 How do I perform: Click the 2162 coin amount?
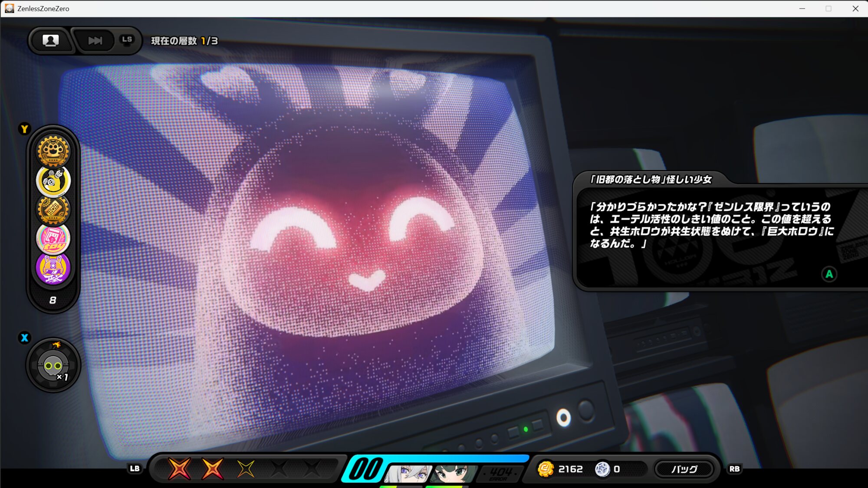pyautogui.click(x=571, y=469)
